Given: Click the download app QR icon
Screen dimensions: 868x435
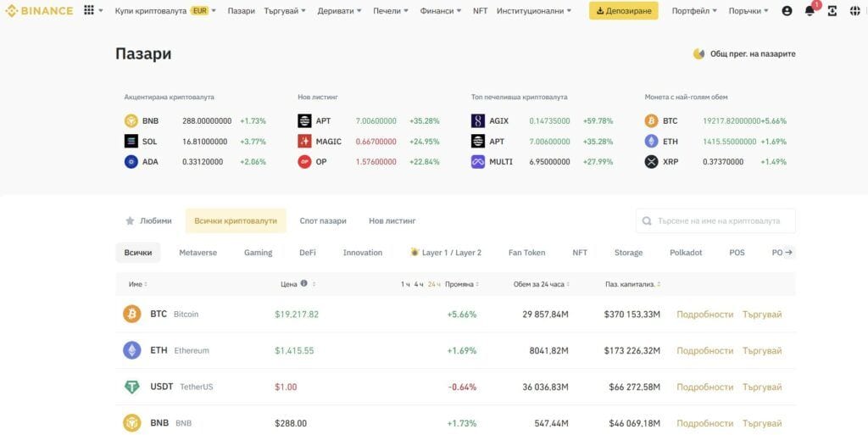Looking at the screenshot, I should pos(832,10).
